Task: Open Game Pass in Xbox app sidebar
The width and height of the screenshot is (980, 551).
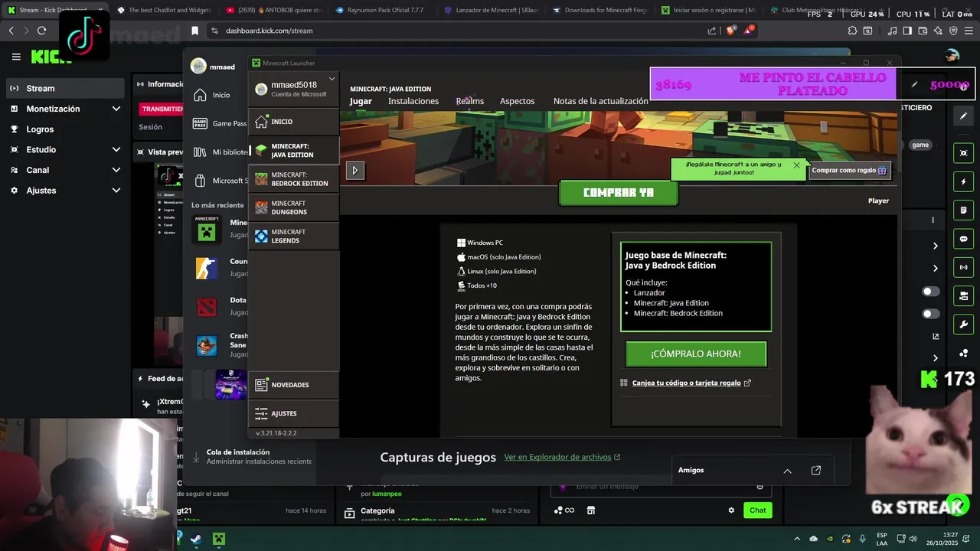Action: [x=219, y=123]
